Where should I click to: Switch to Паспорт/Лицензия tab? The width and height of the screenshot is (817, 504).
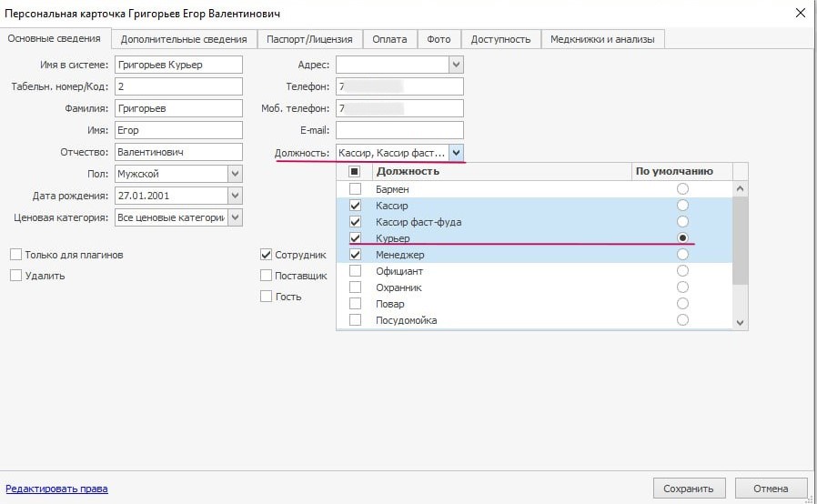(309, 39)
